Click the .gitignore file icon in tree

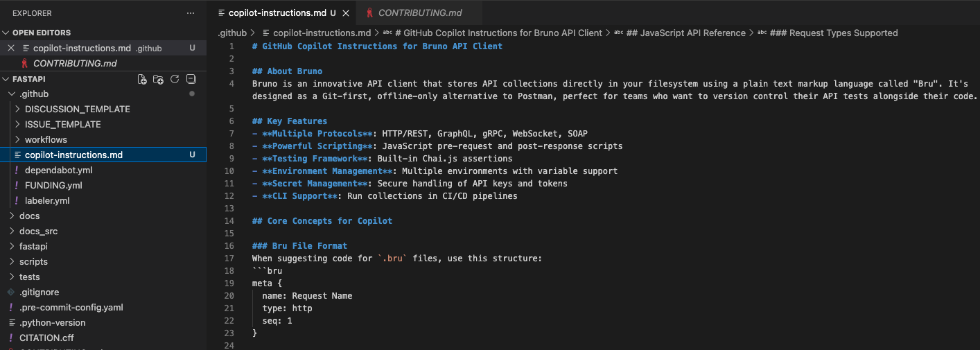coord(11,292)
